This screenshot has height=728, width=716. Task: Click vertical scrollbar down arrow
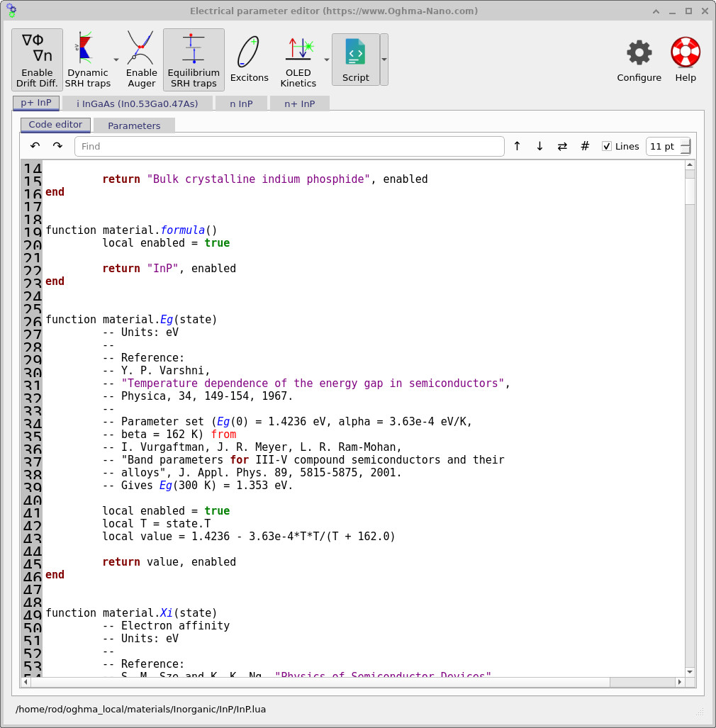click(690, 672)
